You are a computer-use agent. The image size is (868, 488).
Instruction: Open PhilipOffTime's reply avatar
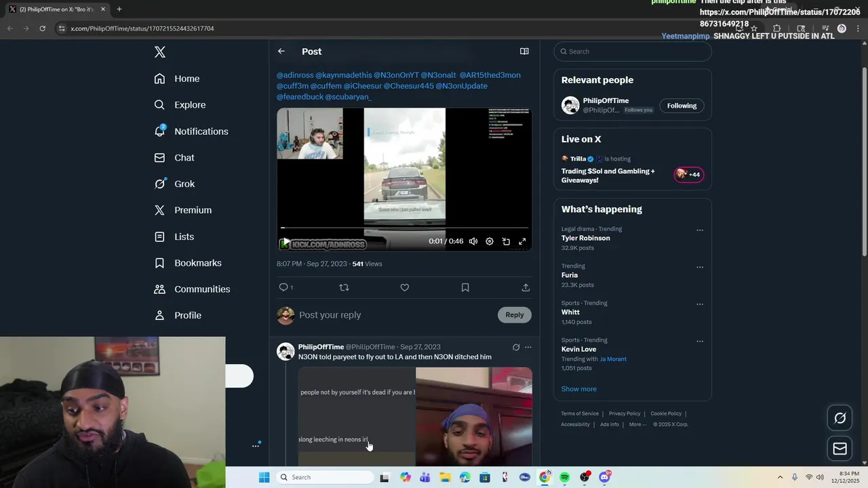(285, 352)
